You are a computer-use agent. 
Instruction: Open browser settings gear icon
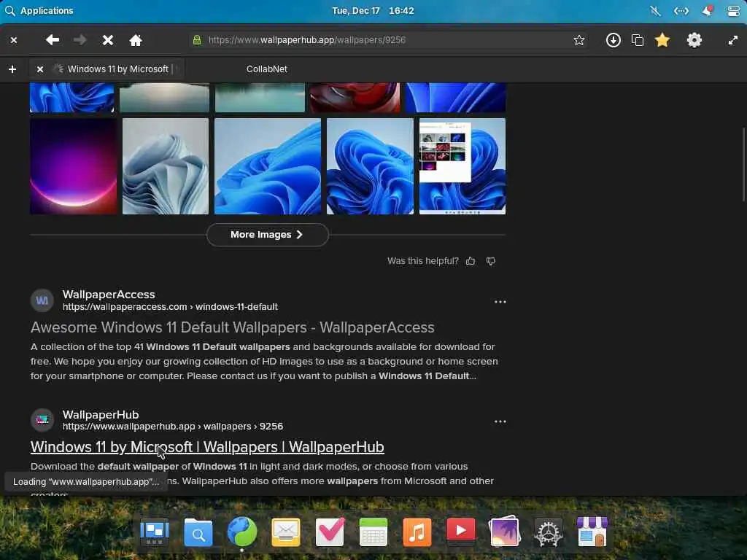(694, 40)
